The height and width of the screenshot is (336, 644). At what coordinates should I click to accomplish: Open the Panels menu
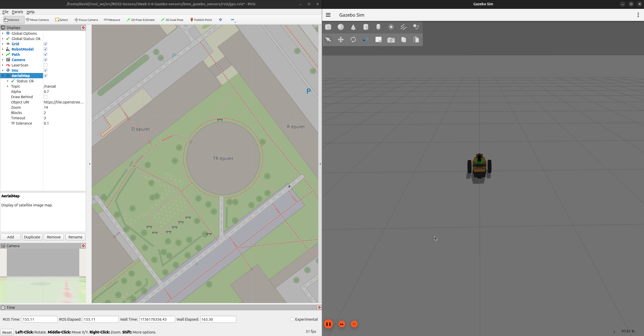[x=17, y=12]
